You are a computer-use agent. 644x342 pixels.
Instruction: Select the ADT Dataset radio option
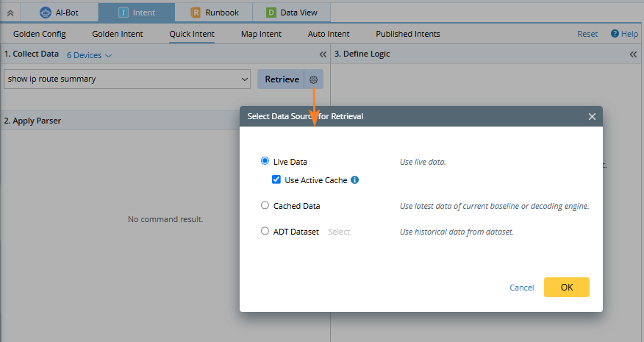click(x=265, y=231)
